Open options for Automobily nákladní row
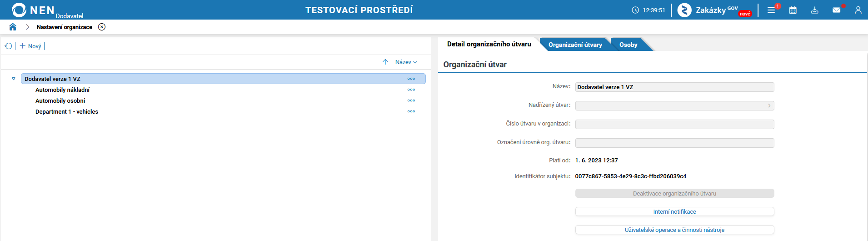868x241 pixels. pyautogui.click(x=411, y=90)
